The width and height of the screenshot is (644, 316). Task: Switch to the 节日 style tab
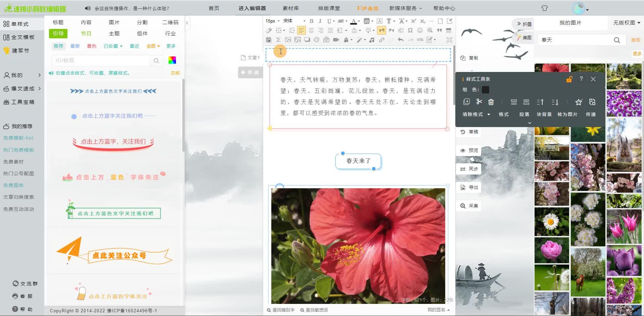click(x=86, y=34)
